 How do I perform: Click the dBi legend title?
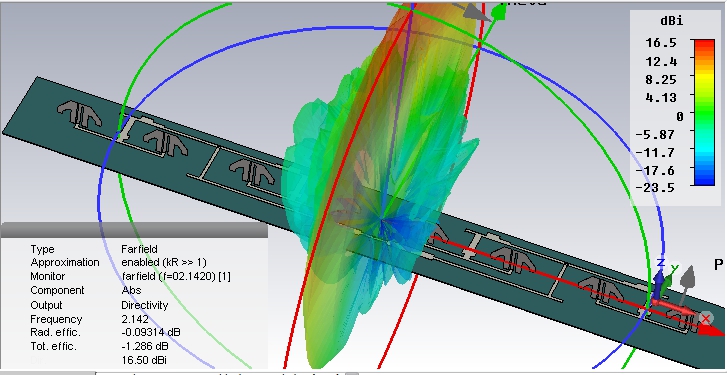coord(671,21)
